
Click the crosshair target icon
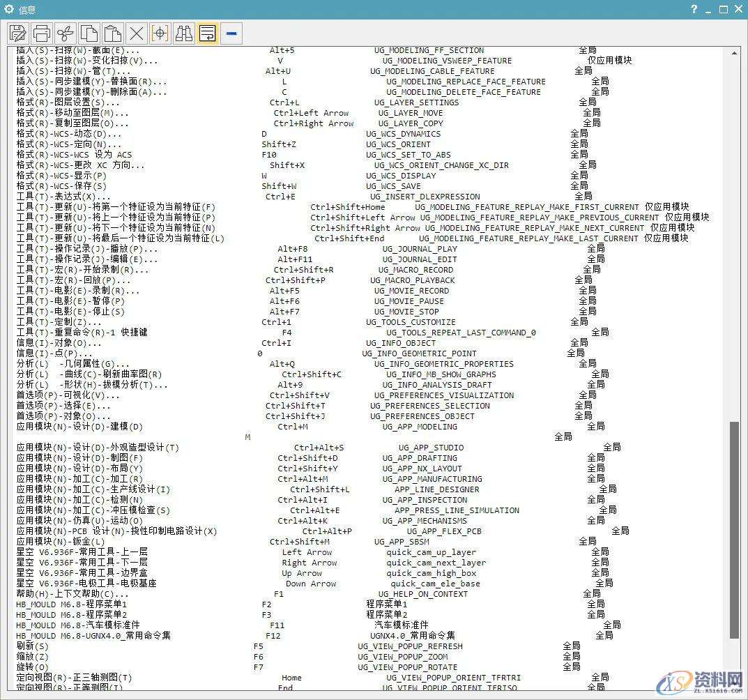(x=160, y=33)
